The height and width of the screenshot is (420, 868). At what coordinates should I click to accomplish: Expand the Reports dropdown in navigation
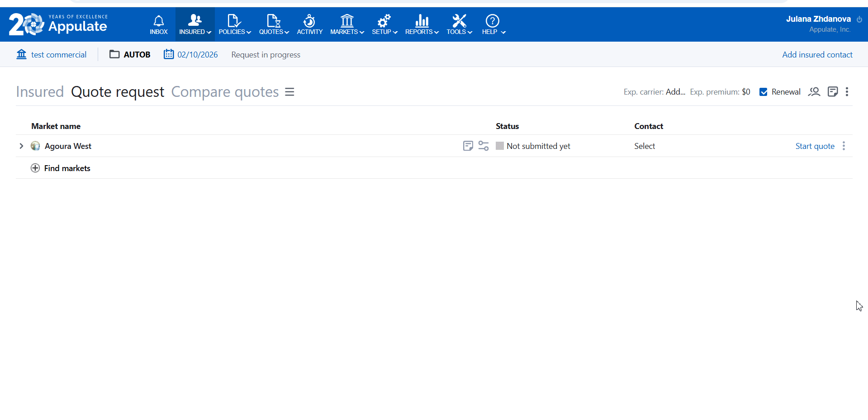click(422, 24)
